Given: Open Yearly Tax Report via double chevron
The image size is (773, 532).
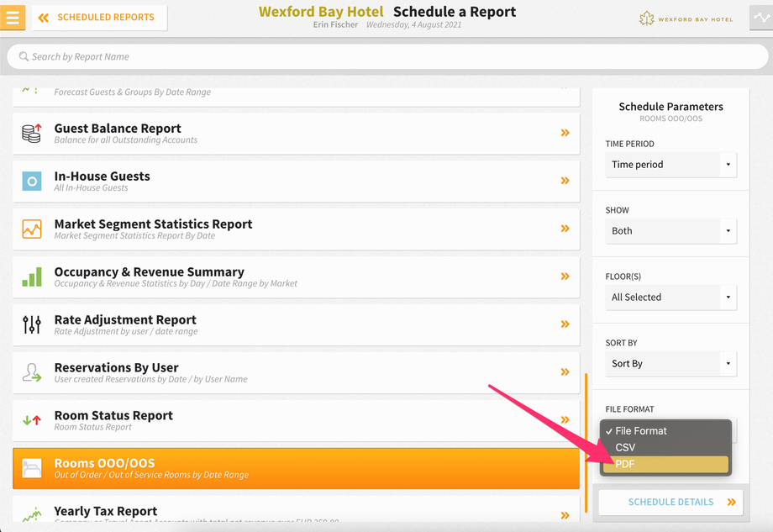Looking at the screenshot, I should point(565,515).
